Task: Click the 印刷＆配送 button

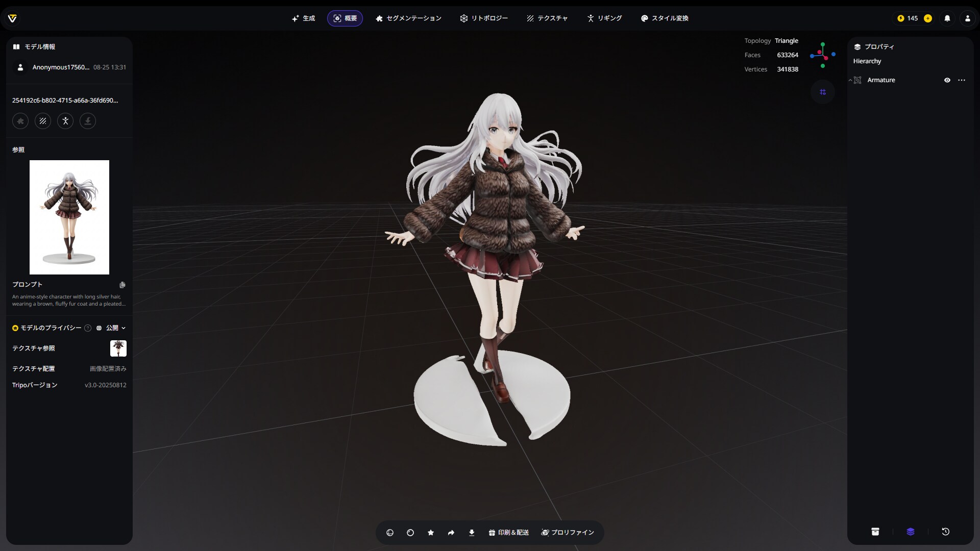Action: pyautogui.click(x=508, y=533)
